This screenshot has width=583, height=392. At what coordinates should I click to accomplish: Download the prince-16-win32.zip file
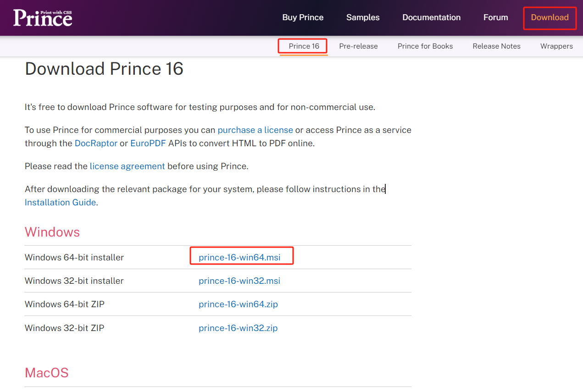pos(238,328)
